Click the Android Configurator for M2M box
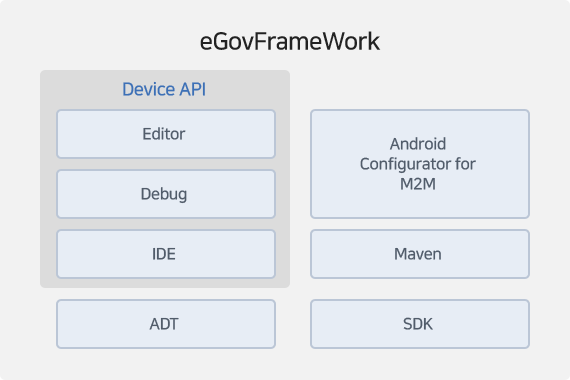Image resolution: width=570 pixels, height=380 pixels. coord(420,164)
